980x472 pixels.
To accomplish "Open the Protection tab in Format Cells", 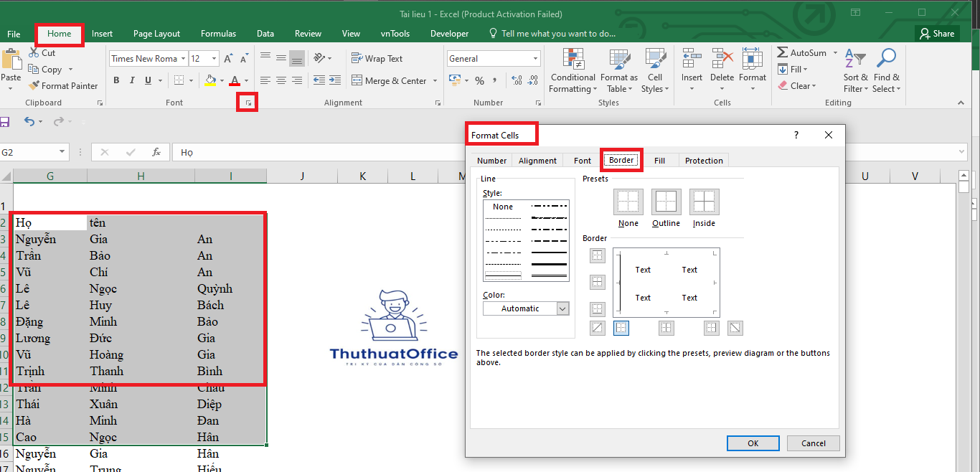I will [704, 161].
